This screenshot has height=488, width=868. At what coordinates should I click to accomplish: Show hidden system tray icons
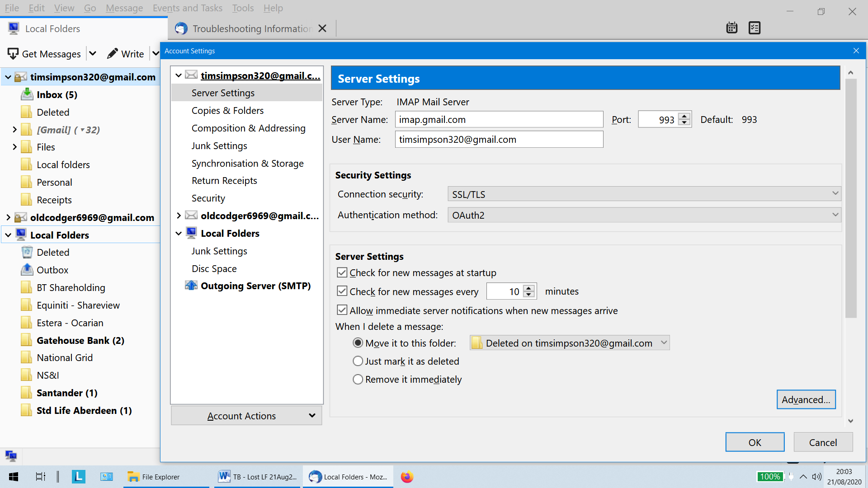803,477
